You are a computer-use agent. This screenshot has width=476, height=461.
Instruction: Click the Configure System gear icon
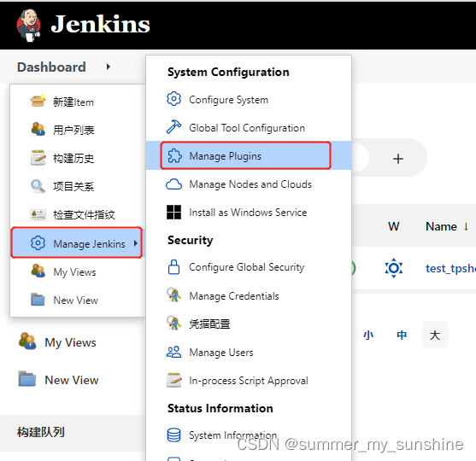pos(174,99)
